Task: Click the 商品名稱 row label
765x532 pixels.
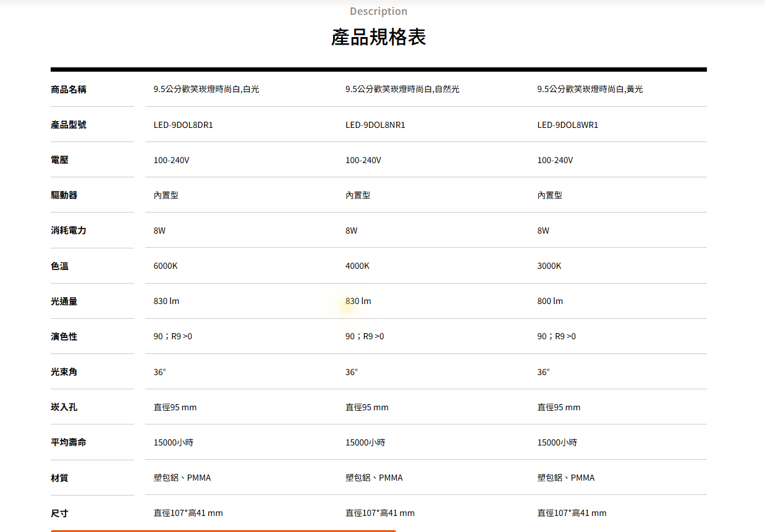Action: tap(69, 90)
